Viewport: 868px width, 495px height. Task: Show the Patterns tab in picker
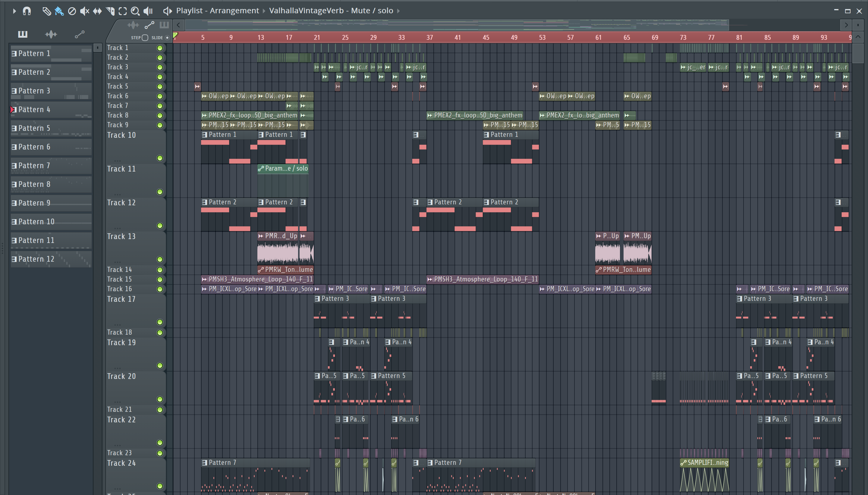pyautogui.click(x=23, y=34)
